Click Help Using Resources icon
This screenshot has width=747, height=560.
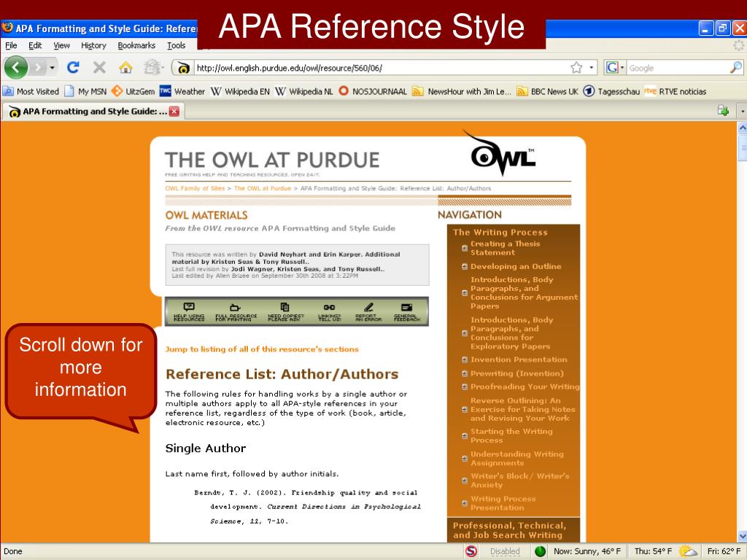tap(189, 311)
